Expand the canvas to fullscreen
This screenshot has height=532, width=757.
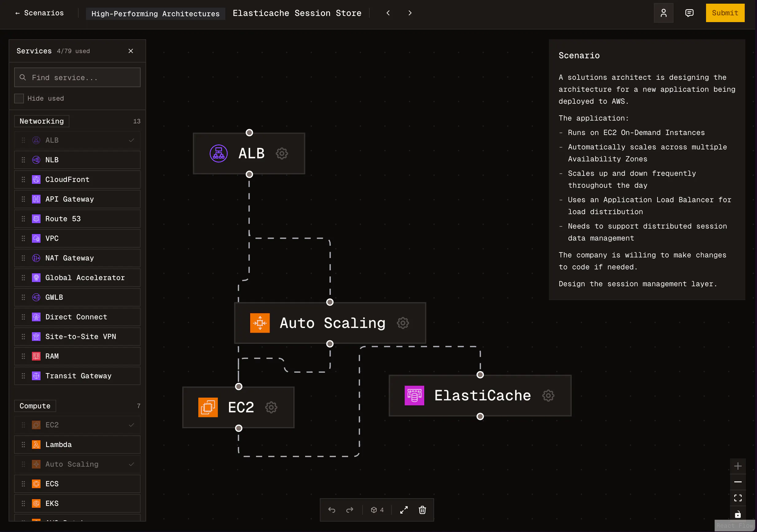(404, 510)
